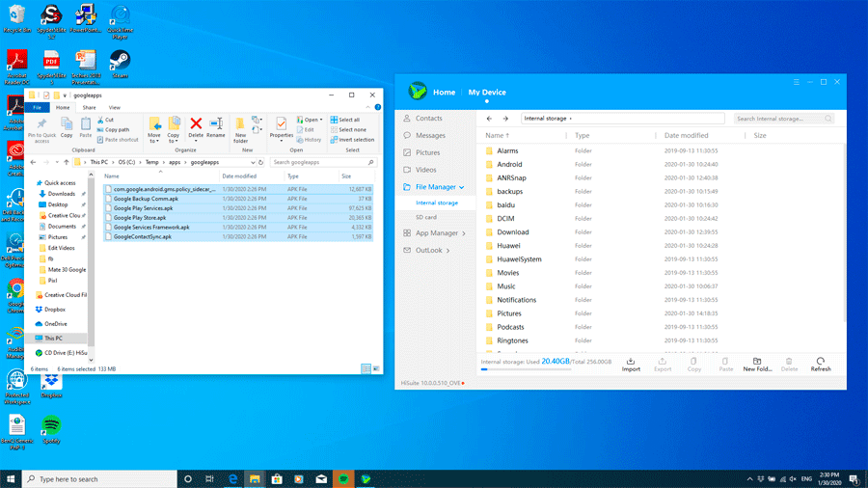Viewport: 868px width, 488px height.
Task: Click the Temp breadcrumb in Explorer path
Action: (x=151, y=162)
